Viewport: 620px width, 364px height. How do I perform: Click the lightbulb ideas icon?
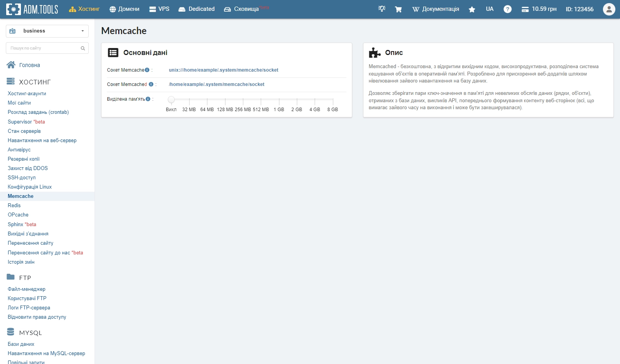[x=382, y=9]
